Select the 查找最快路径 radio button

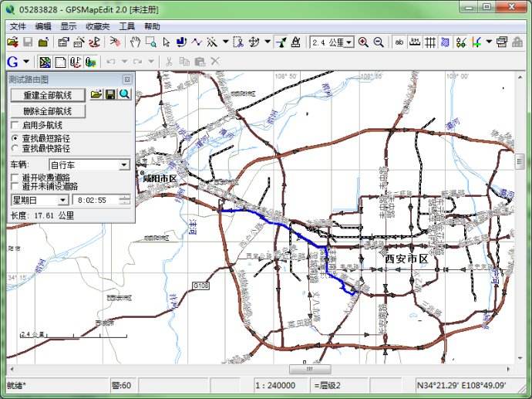click(x=15, y=148)
